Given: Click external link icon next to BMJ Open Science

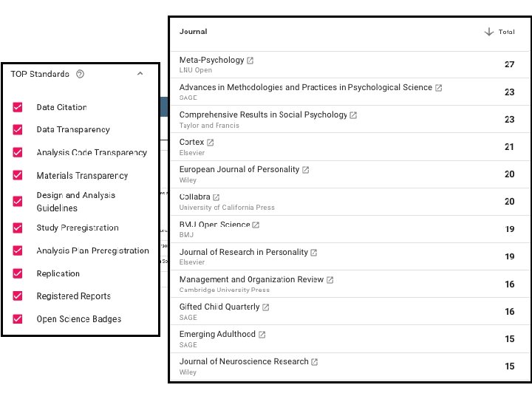Looking at the screenshot, I should coord(256,225).
